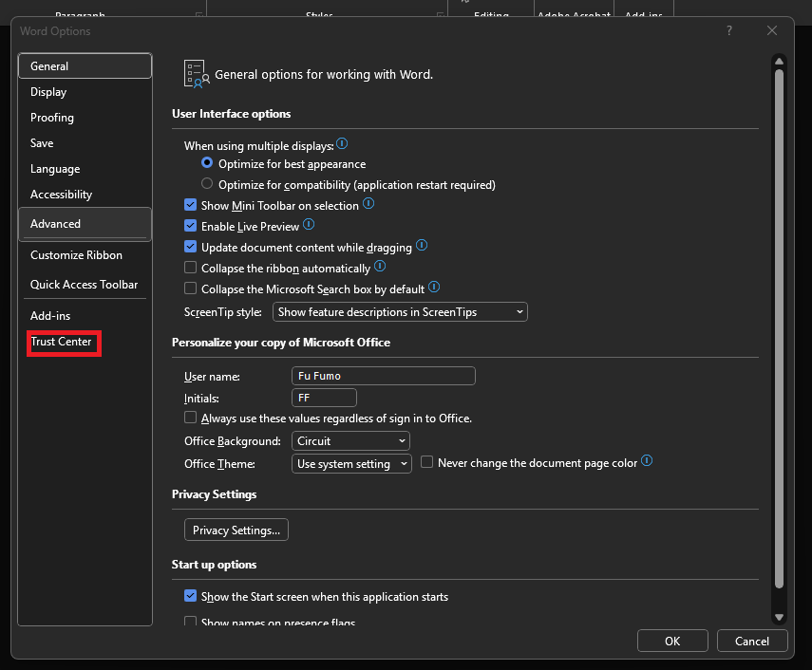Click info icon next to page color option
The height and width of the screenshot is (670, 812).
647,462
